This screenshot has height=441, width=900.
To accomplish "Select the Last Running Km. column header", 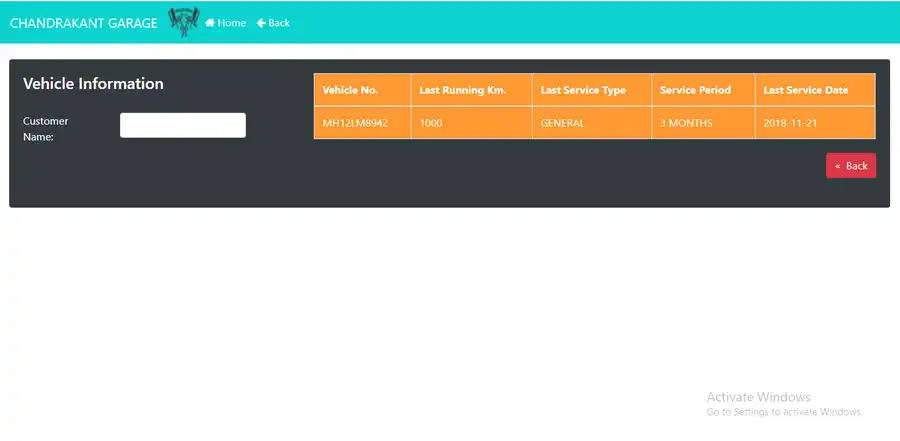I will [462, 90].
